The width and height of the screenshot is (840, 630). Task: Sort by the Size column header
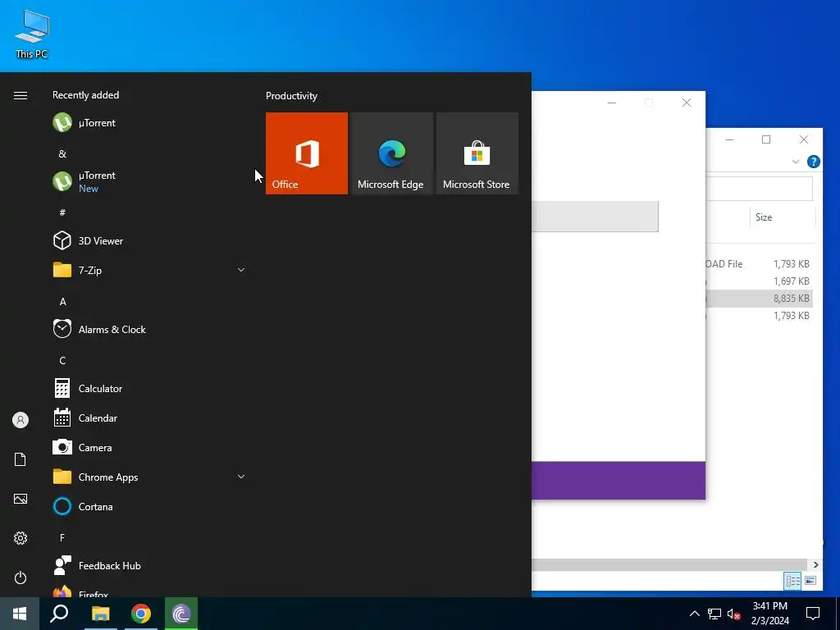pos(782,217)
